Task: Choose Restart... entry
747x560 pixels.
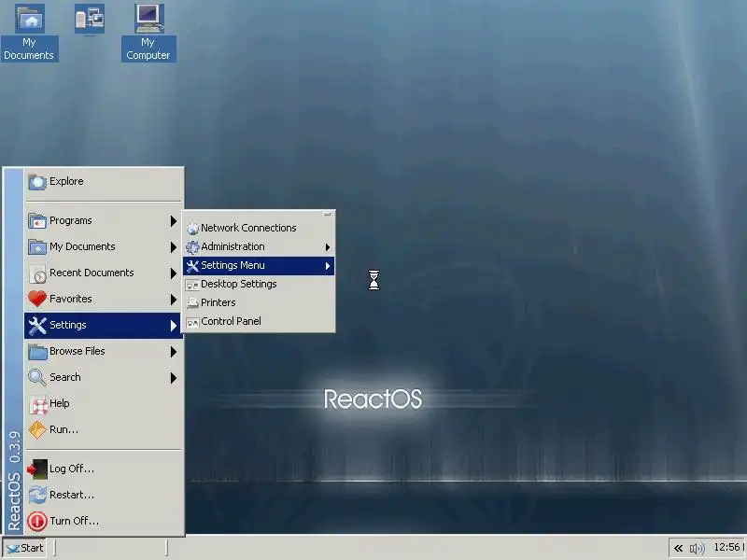Action: 104,496
